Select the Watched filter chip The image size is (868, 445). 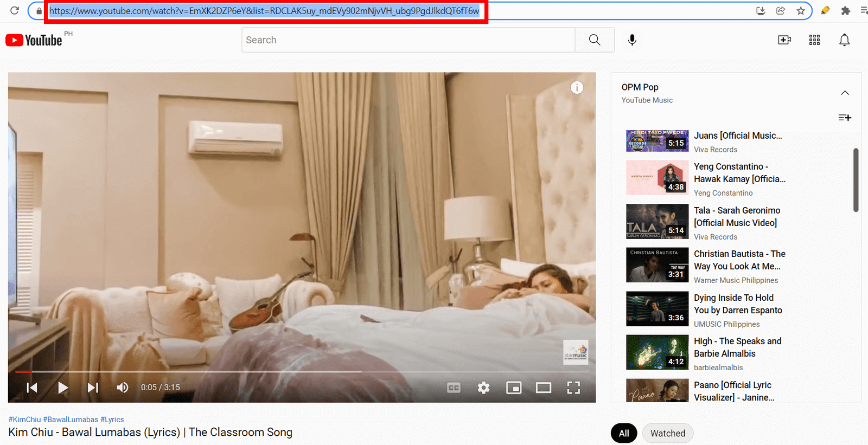[x=668, y=433]
